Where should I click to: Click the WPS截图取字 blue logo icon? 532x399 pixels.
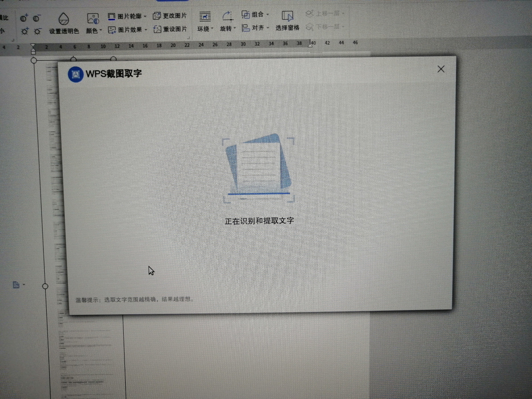pos(76,74)
